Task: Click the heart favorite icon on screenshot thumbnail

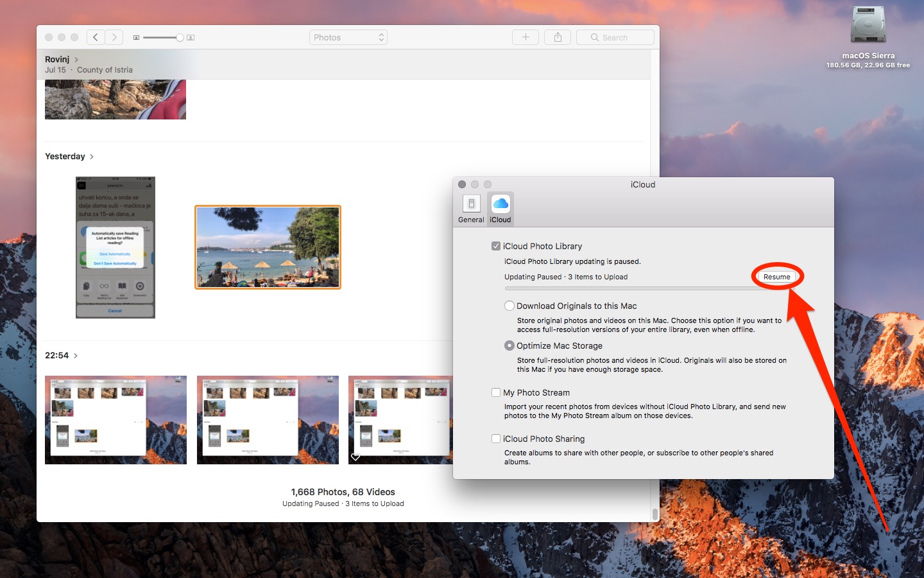Action: pos(355,457)
